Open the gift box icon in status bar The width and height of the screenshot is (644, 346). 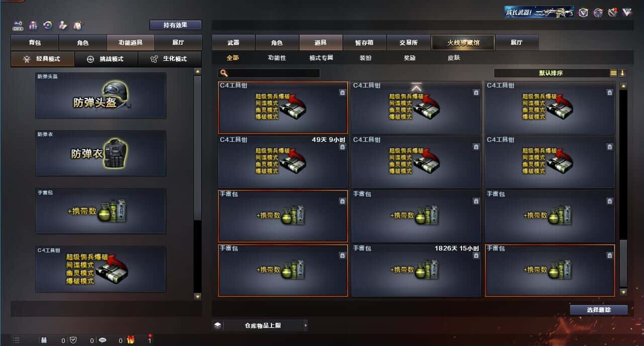coord(131,340)
